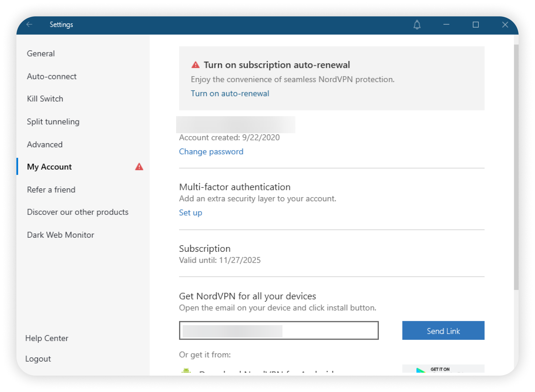Click the back arrow in title bar
The image size is (535, 392).
tap(29, 24)
